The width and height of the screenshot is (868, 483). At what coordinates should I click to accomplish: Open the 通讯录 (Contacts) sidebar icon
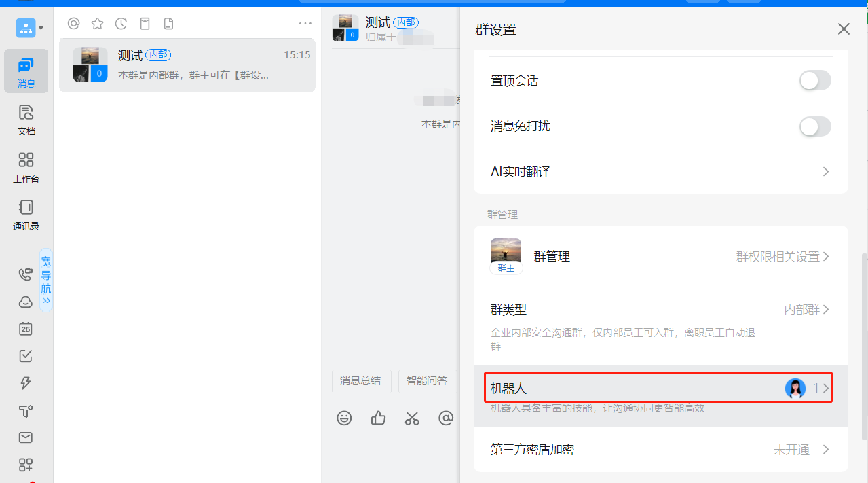point(26,214)
